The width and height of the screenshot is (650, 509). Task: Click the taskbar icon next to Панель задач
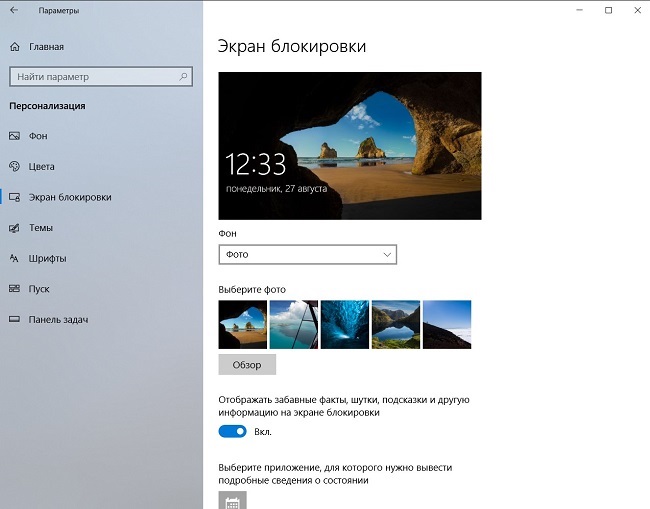point(15,320)
